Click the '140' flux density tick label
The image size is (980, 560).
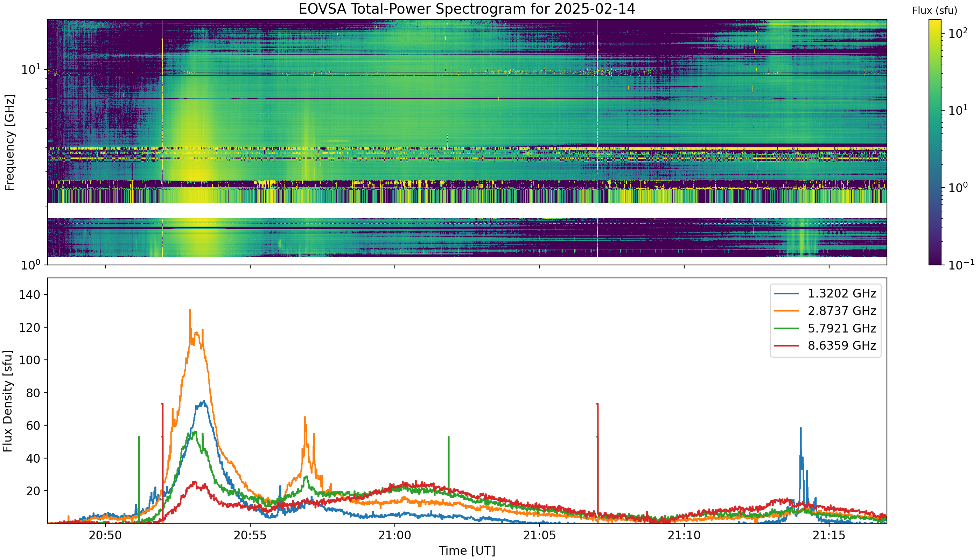[29, 295]
